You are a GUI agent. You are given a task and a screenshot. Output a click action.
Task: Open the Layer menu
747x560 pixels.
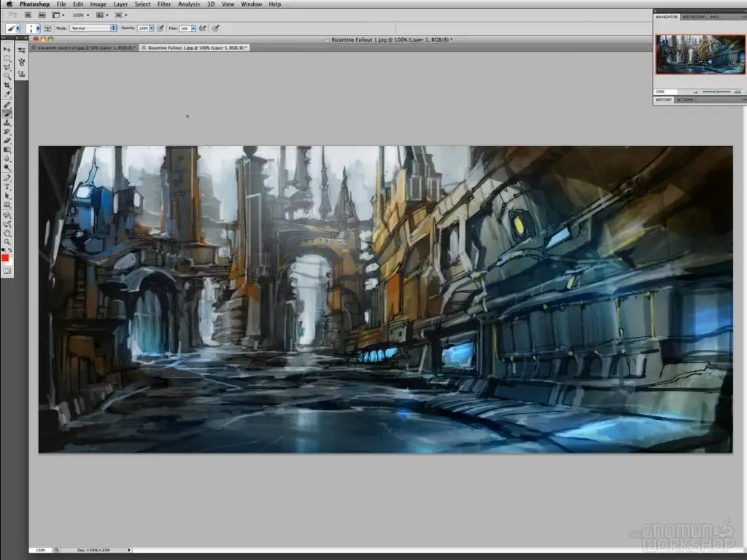coord(120,4)
